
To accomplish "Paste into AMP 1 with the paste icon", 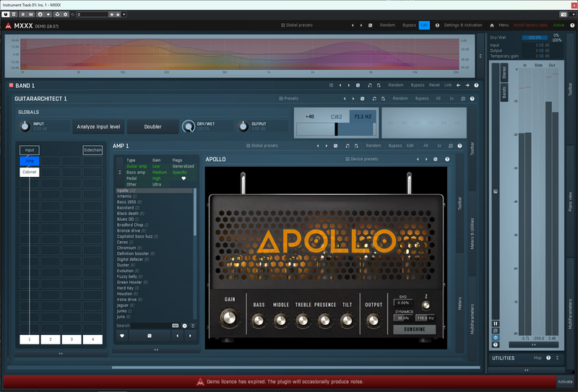I will (356, 146).
